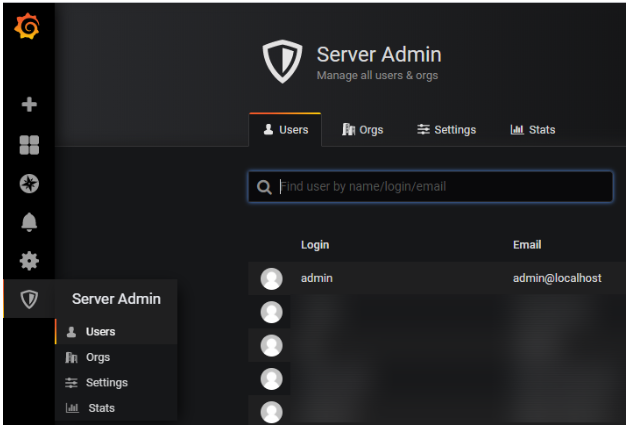Image resolution: width=627 pixels, height=427 pixels.
Task: Click the magnifier icon in search box
Action: 264,187
